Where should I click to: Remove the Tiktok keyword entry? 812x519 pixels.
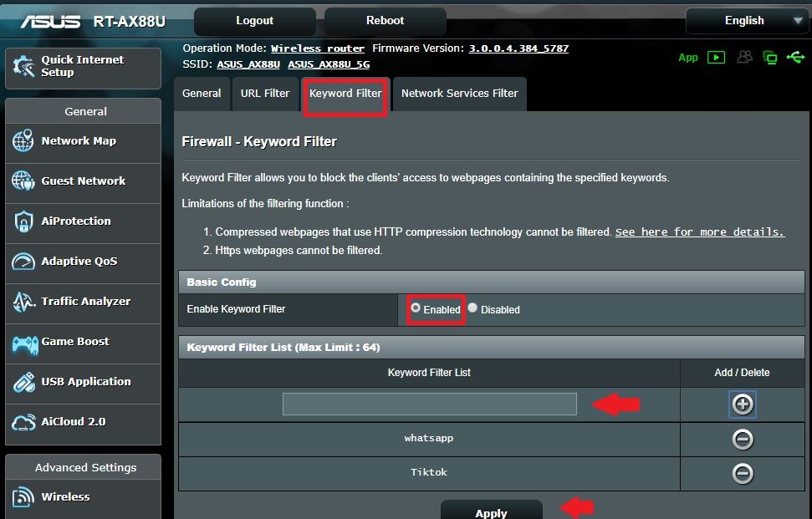tap(742, 473)
